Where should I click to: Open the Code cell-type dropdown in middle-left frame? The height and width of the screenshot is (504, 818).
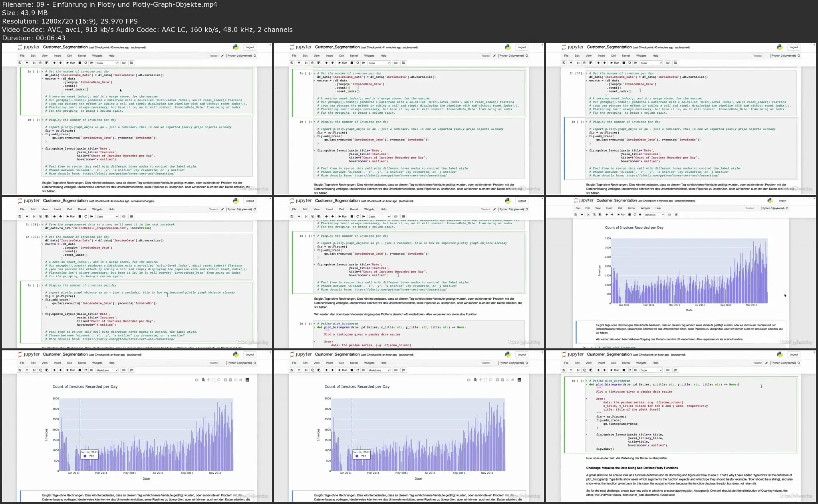pos(107,216)
